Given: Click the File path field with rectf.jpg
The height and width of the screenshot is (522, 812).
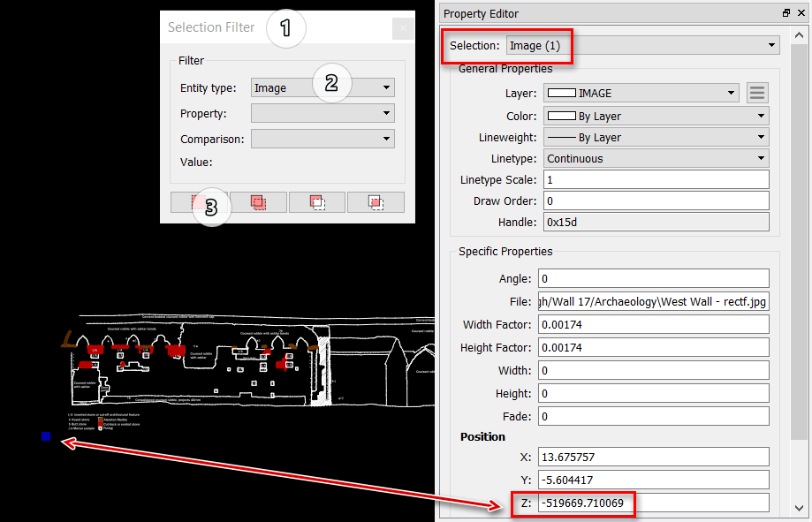Looking at the screenshot, I should point(654,301).
